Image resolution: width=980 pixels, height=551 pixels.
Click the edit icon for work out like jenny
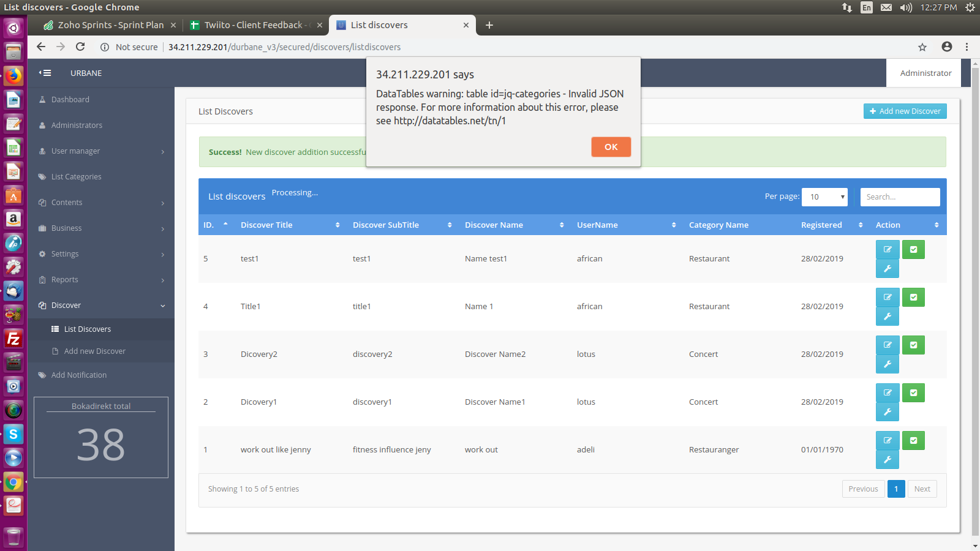888,441
